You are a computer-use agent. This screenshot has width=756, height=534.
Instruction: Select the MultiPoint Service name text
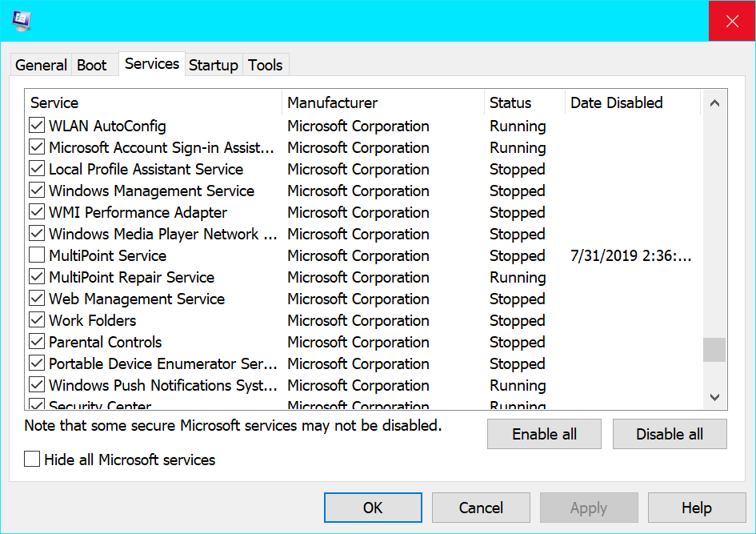click(107, 255)
